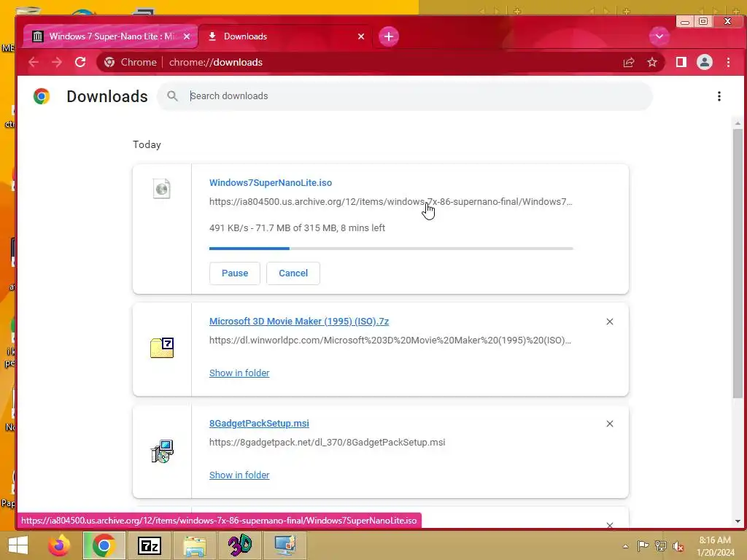Click the download progress bar
Screen dimensions: 747x560
(x=391, y=249)
